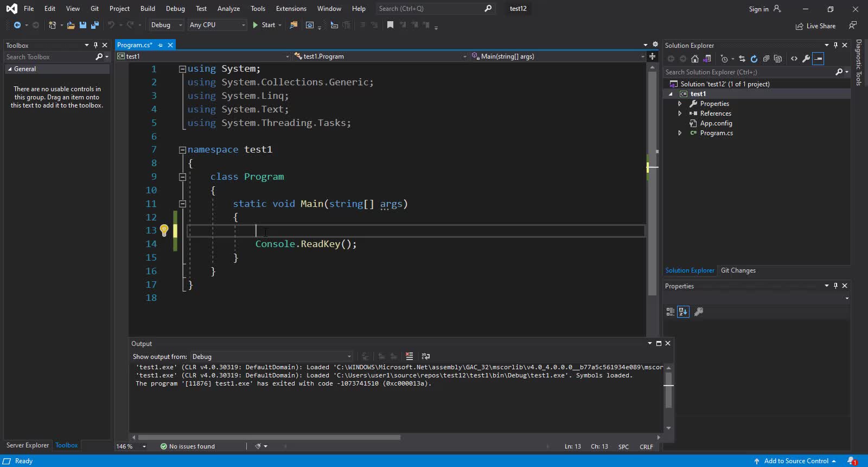The image size is (868, 467).
Task: Expand the References node in the tree
Action: pyautogui.click(x=680, y=113)
